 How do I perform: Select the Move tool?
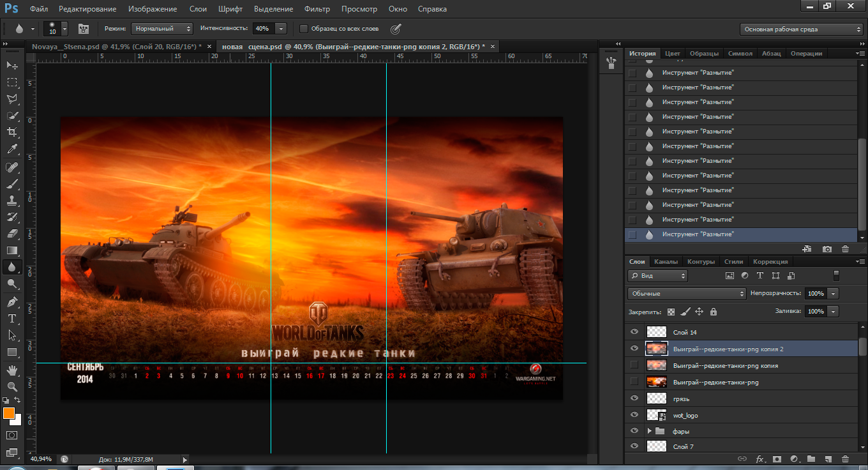point(12,66)
